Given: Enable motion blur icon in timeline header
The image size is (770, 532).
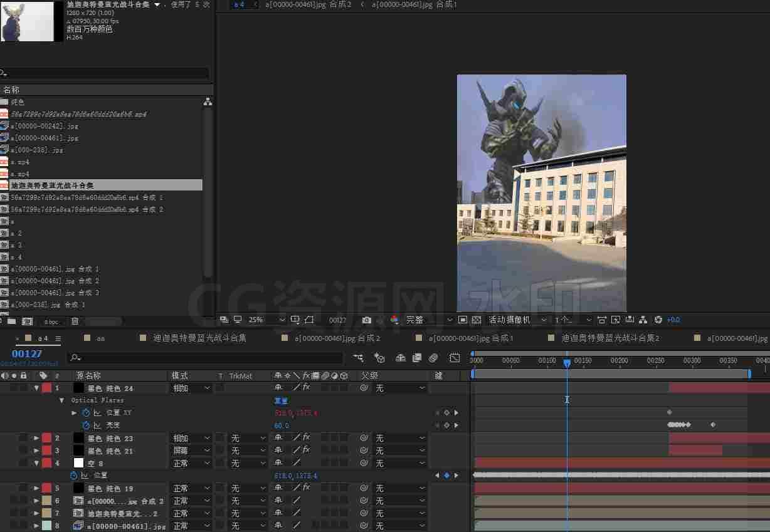Looking at the screenshot, I should [433, 358].
